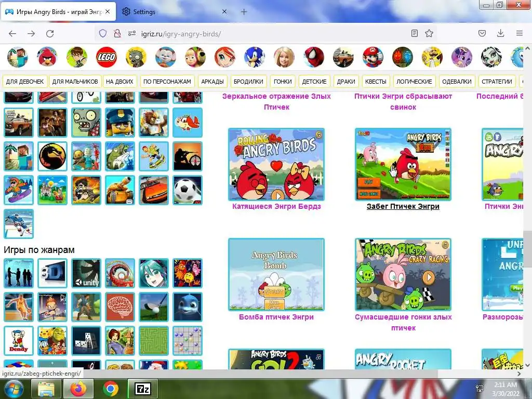The width and height of the screenshot is (532, 399).
Task: Choose the Plants vs Zombies character icon
Action: pos(136,57)
